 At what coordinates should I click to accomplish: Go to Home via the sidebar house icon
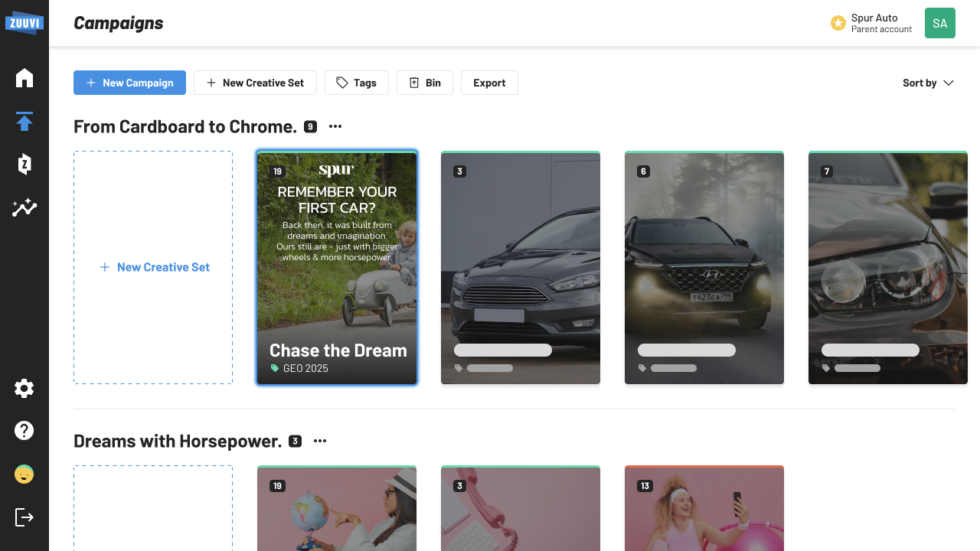coord(24,78)
